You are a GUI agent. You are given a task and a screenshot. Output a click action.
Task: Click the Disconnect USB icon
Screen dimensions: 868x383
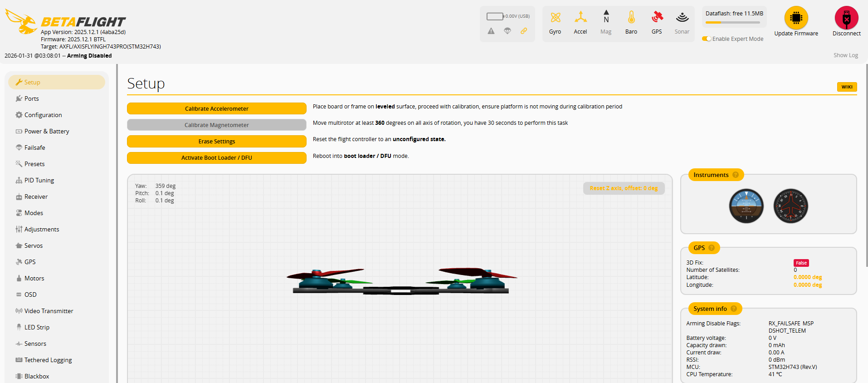click(x=846, y=18)
